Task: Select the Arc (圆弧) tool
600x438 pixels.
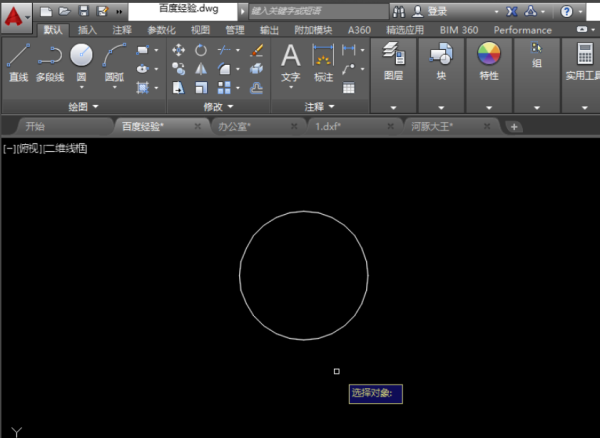Action: (114, 63)
